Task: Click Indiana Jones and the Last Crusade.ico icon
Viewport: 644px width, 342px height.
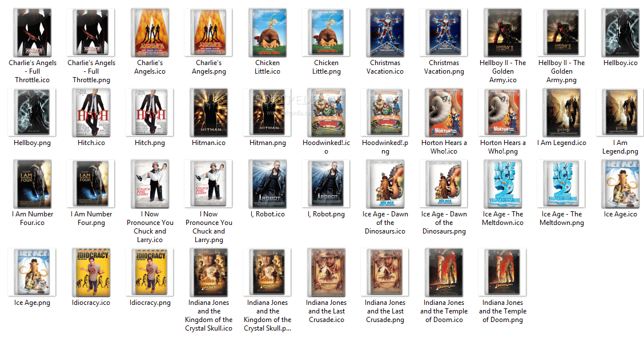Action: pos(326,272)
